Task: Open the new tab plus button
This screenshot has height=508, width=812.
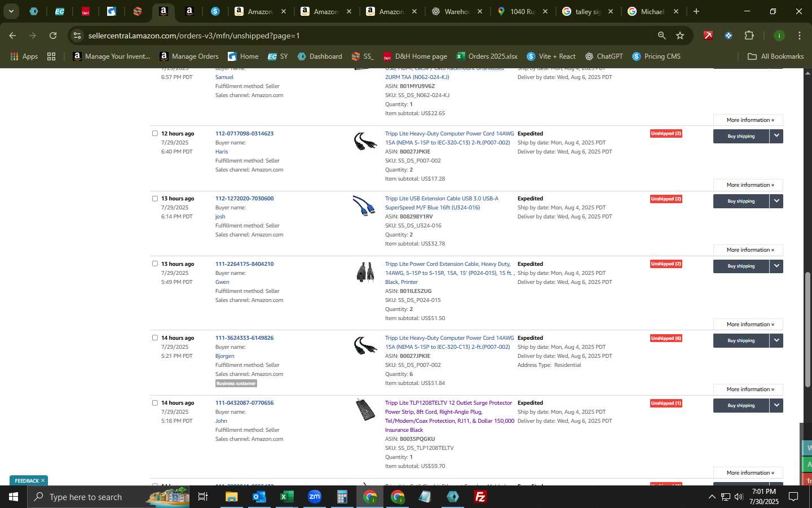Action: (696, 11)
